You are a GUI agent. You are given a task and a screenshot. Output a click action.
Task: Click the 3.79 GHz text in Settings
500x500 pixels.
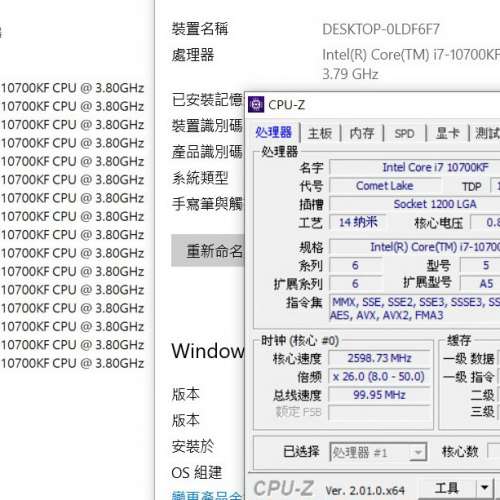click(350, 74)
